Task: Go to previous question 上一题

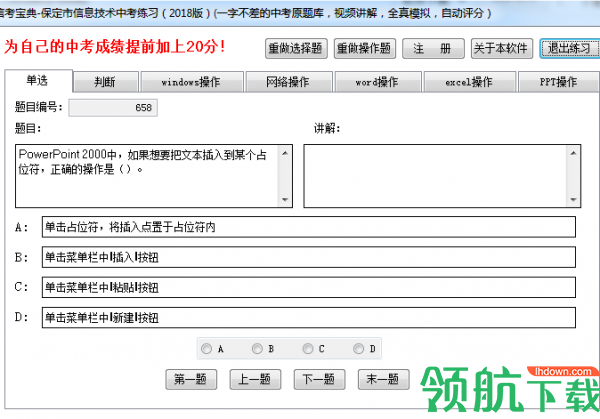Action: pyautogui.click(x=255, y=379)
